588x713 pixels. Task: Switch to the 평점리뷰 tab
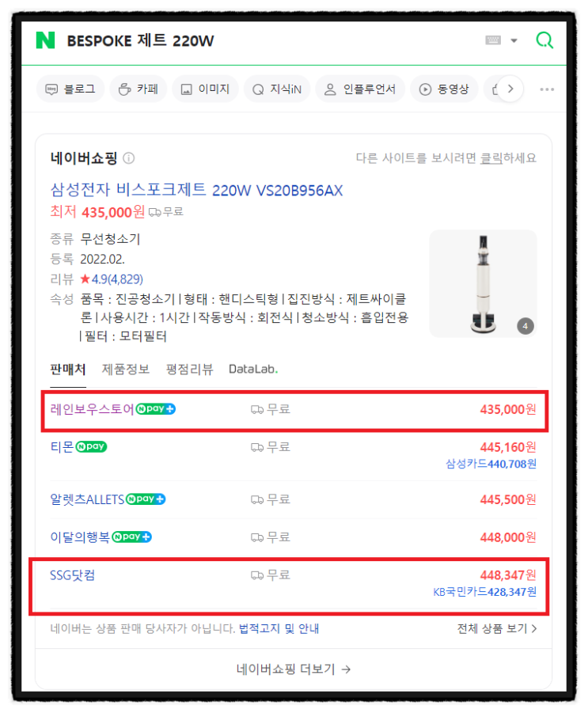(189, 370)
